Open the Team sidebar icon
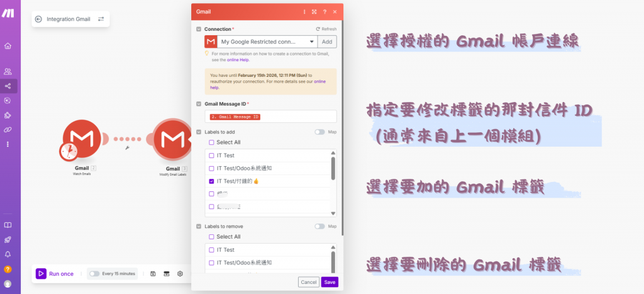 (8, 72)
